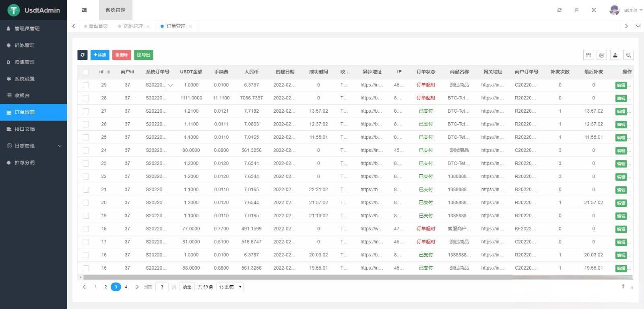Click the page number jump input field
The width and height of the screenshot is (644, 309).
[x=162, y=287]
